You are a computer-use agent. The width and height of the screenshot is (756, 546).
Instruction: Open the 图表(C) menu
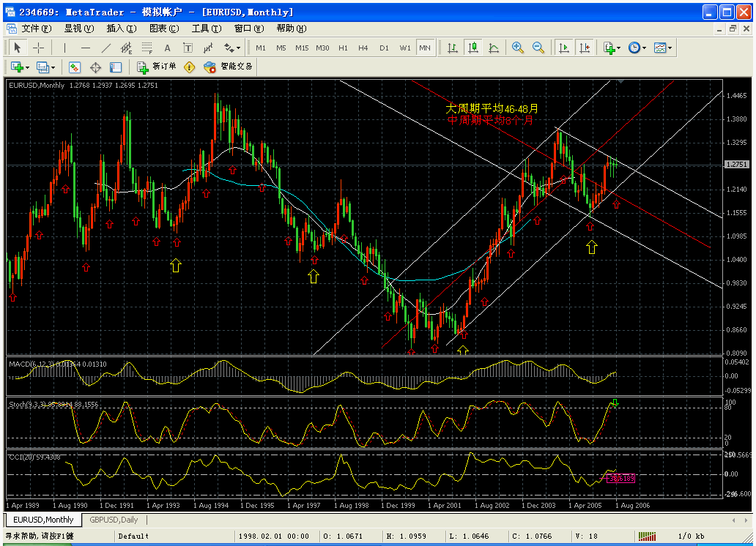coord(164,29)
